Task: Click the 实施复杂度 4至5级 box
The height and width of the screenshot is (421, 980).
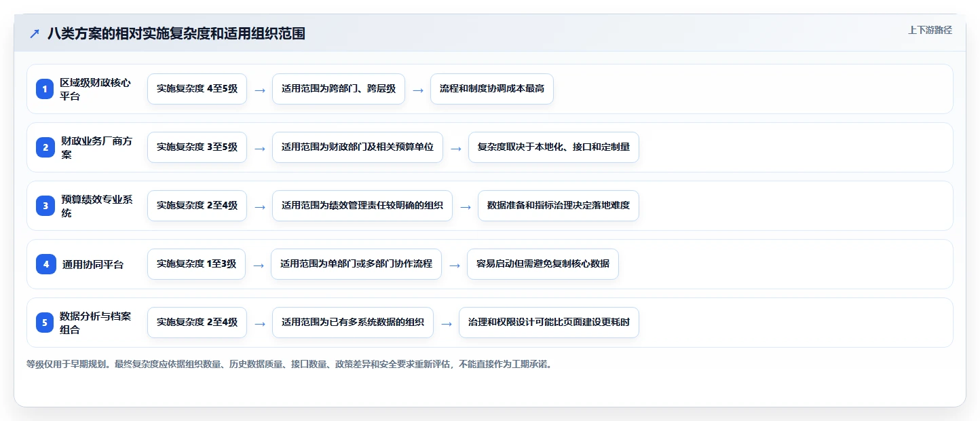Action: point(197,89)
